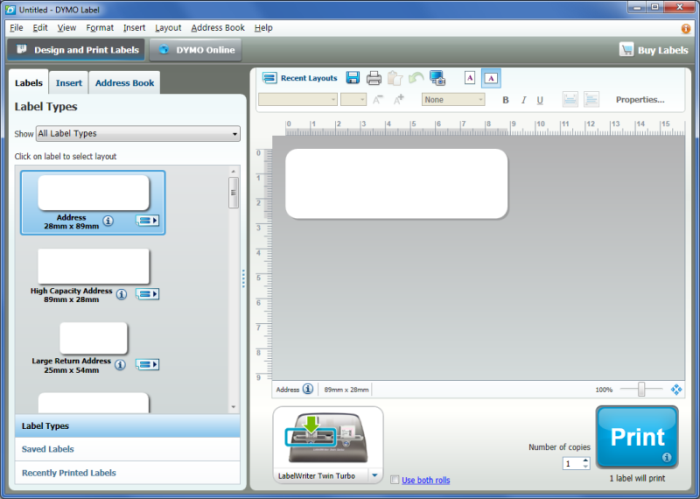
Task: Open layouts arrow for Large Return Address
Action: tap(148, 364)
